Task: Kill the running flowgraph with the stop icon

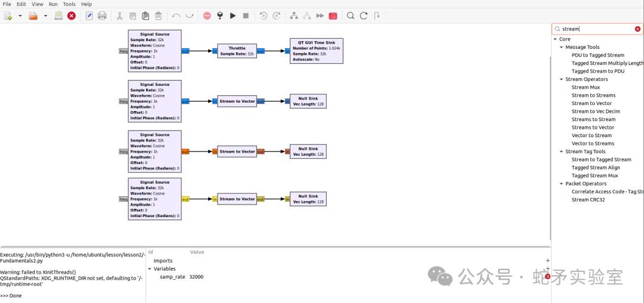Action: pyautogui.click(x=246, y=16)
